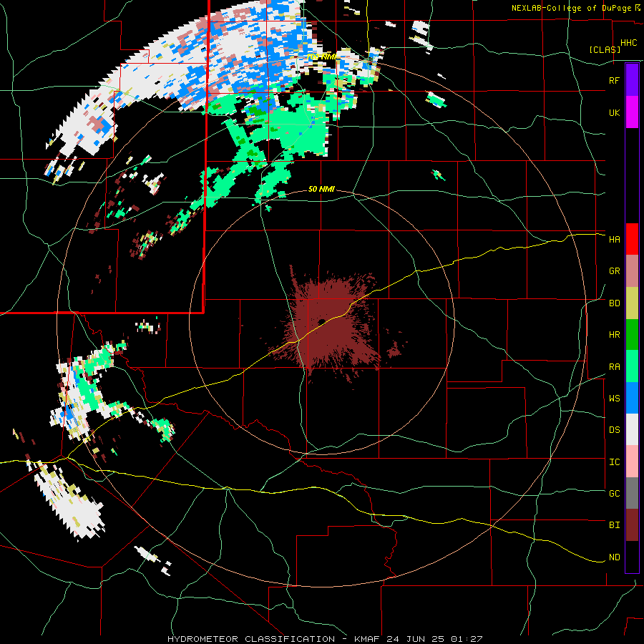
Task: Click the 'GR' legend label
Action: click(614, 271)
